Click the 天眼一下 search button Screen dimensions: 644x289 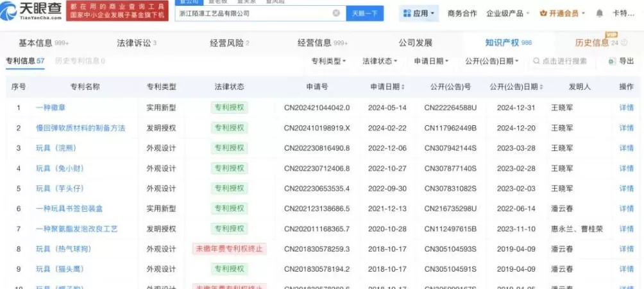(365, 13)
